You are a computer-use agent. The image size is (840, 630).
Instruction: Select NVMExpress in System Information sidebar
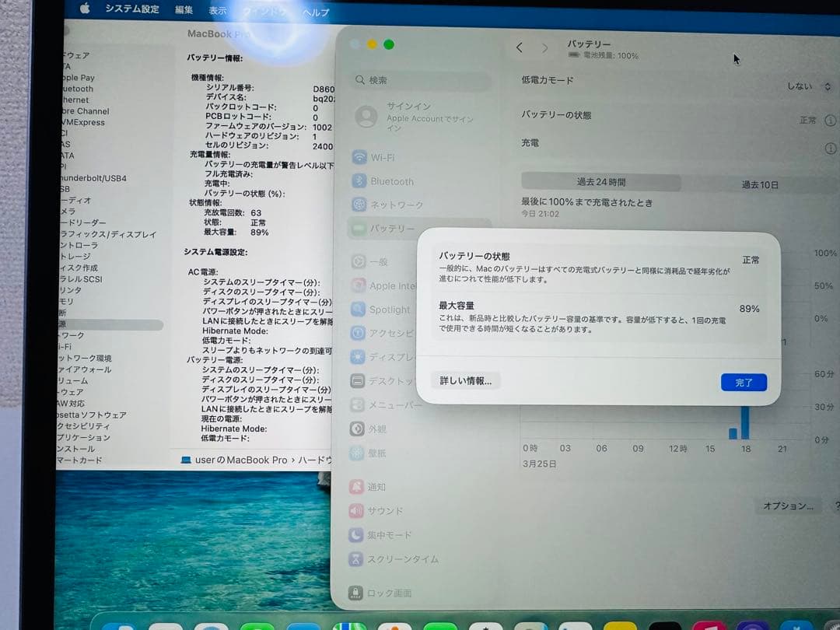pos(83,123)
